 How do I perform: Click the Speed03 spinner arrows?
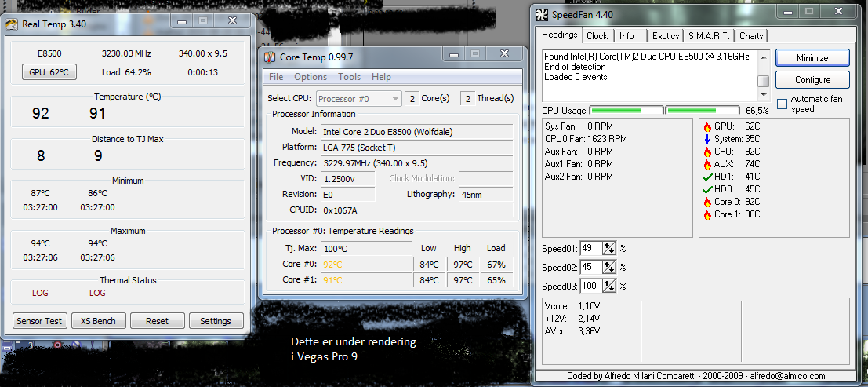[x=609, y=286]
